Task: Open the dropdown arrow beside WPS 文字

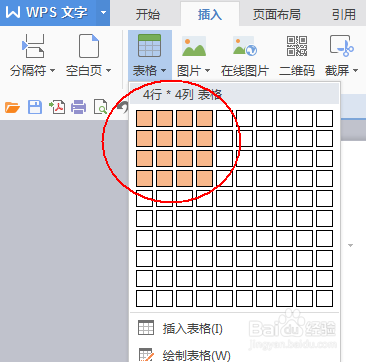Action: [x=103, y=13]
